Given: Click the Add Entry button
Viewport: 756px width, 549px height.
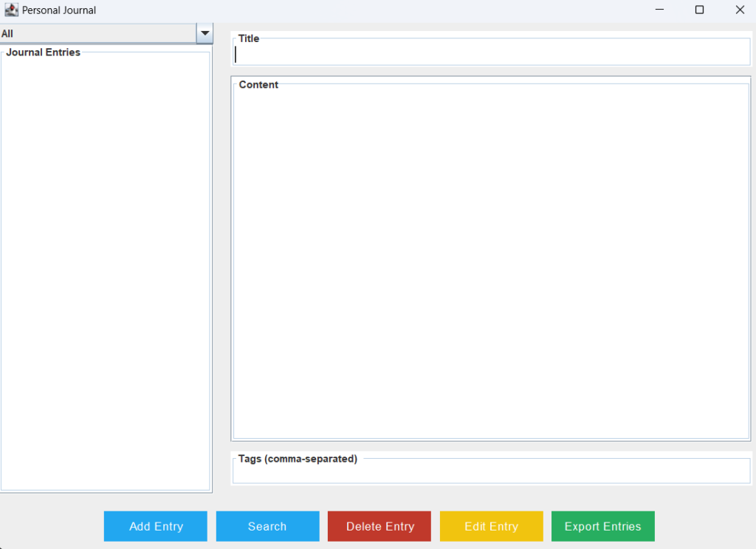Looking at the screenshot, I should pyautogui.click(x=155, y=526).
